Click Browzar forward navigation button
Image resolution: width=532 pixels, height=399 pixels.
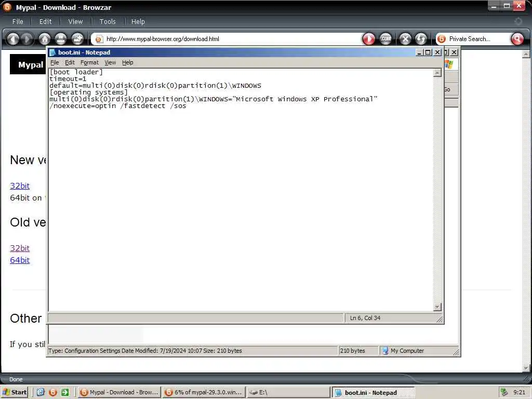[x=27, y=39]
